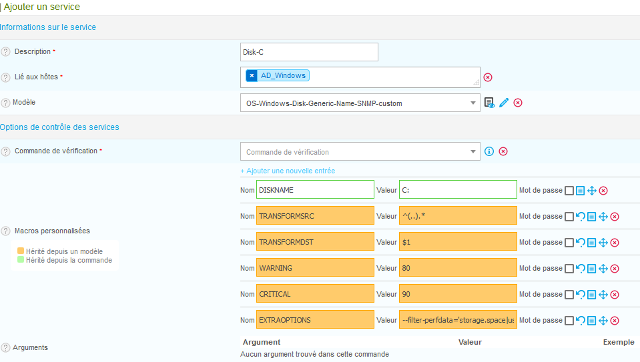This screenshot has width=640, height=362.
Task: Delete the TRANSFORMSRC macro row
Action: tap(615, 217)
